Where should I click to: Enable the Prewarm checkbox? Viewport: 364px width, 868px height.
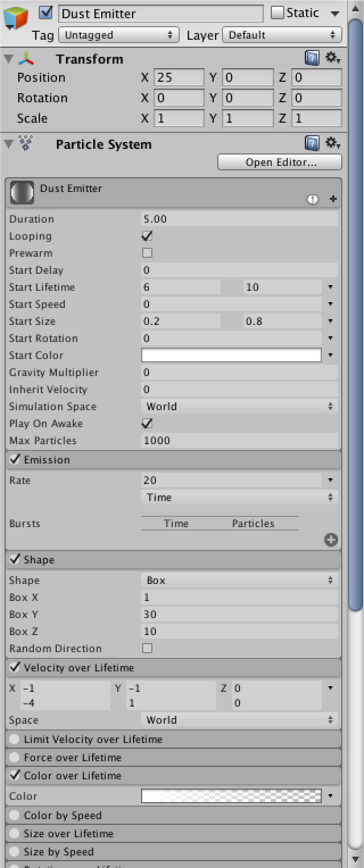point(147,253)
